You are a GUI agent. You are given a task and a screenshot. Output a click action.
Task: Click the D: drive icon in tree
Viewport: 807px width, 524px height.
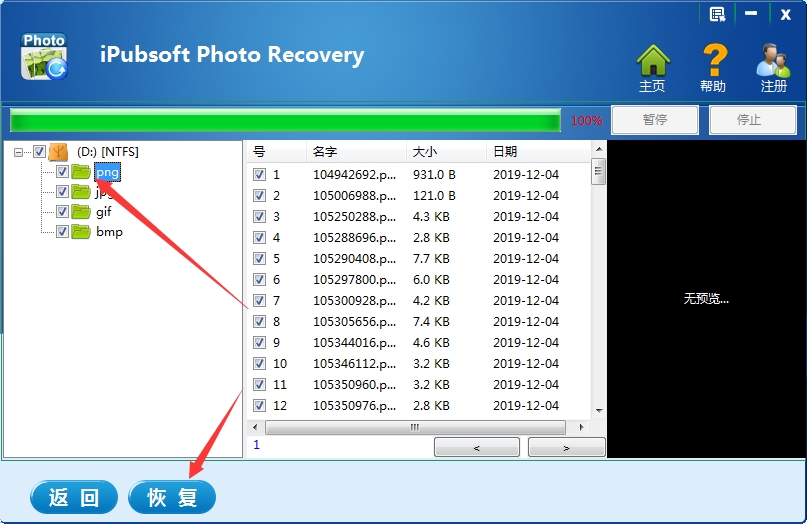click(x=58, y=152)
